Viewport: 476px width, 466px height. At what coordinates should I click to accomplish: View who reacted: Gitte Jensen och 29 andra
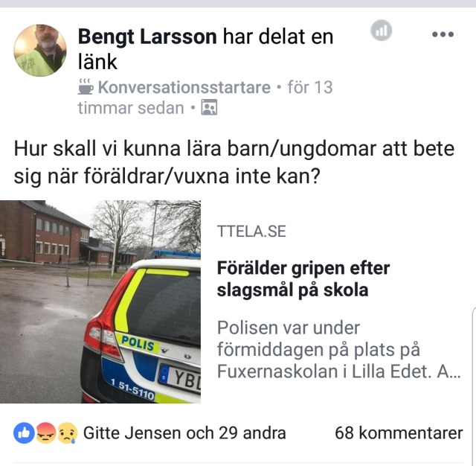click(x=184, y=433)
